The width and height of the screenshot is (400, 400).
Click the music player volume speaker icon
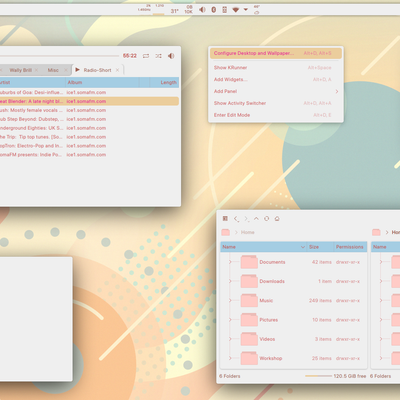pos(171,56)
